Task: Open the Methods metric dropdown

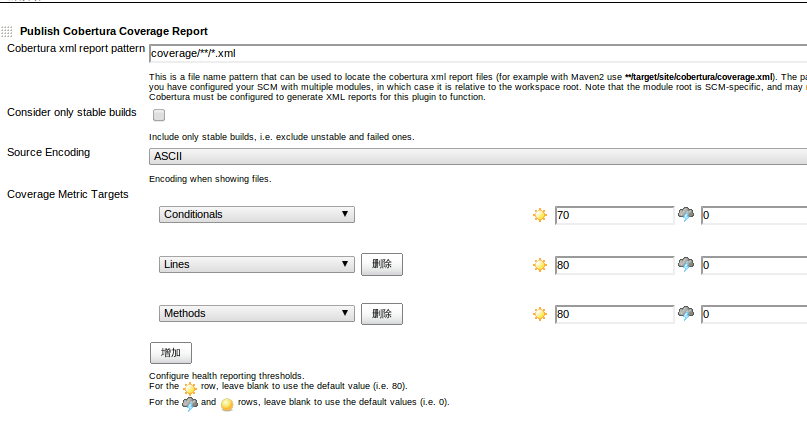Action: click(x=257, y=313)
